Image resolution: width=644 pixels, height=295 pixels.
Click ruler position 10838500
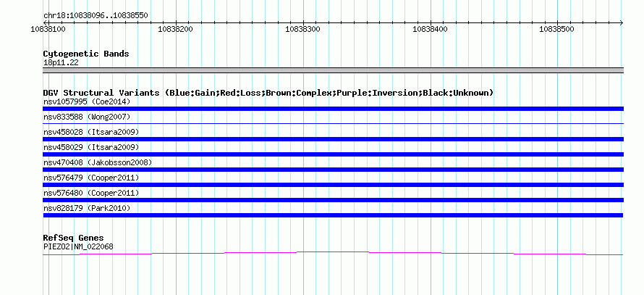coord(557,29)
